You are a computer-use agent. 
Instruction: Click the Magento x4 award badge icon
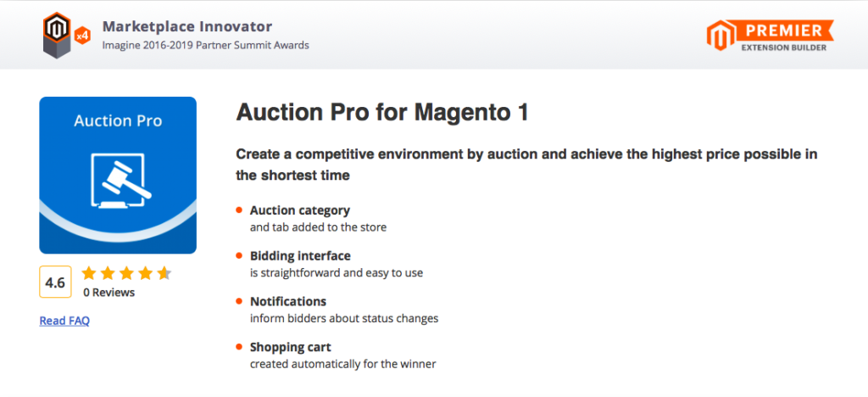pos(64,35)
